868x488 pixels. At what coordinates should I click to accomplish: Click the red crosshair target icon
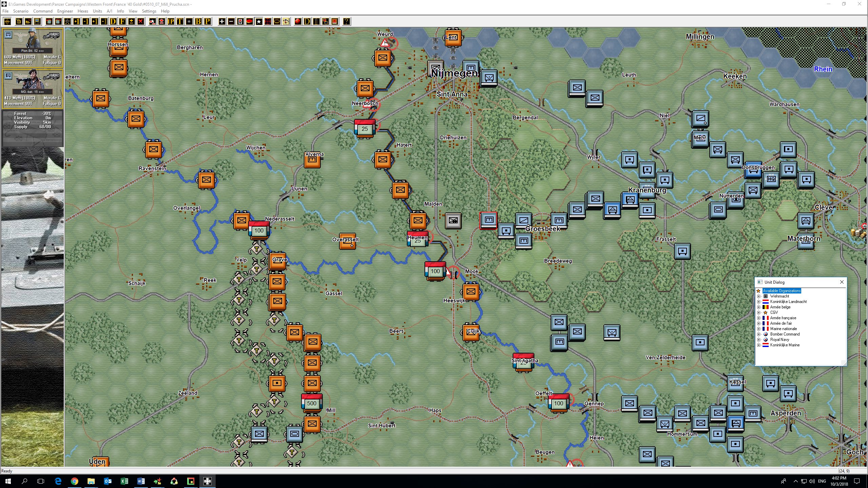(x=268, y=22)
